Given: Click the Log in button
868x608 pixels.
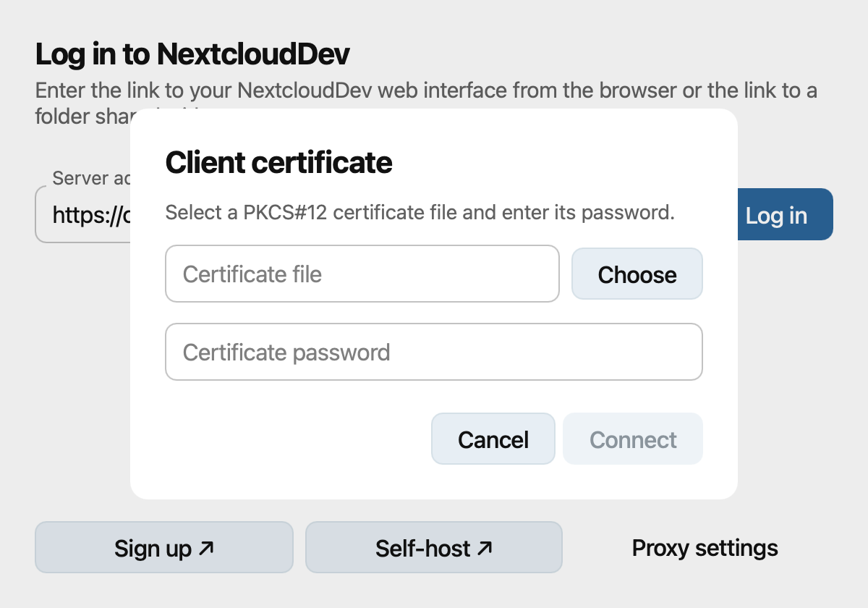Looking at the screenshot, I should pyautogui.click(x=785, y=214).
